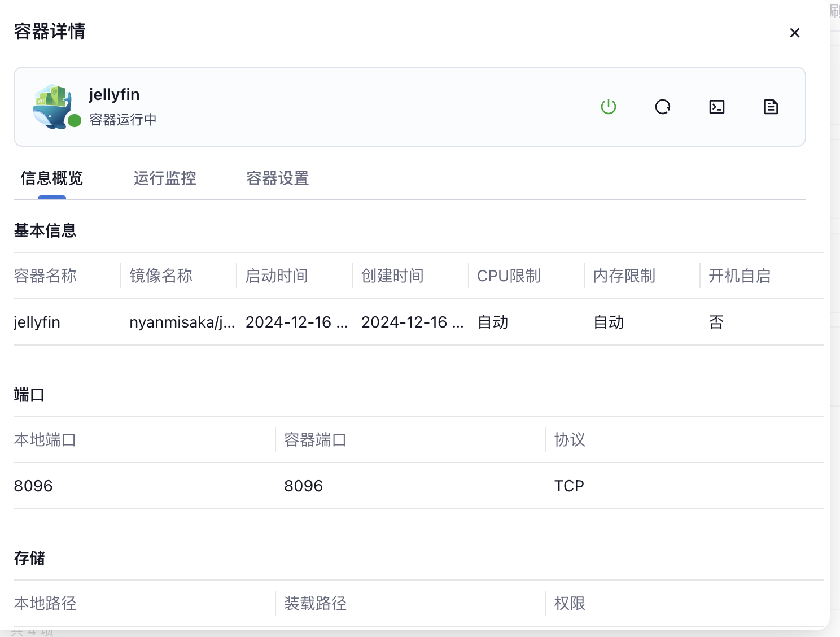Select the nyanmisaka/j... image name cell
Screen dimensions: 840x637
click(182, 322)
